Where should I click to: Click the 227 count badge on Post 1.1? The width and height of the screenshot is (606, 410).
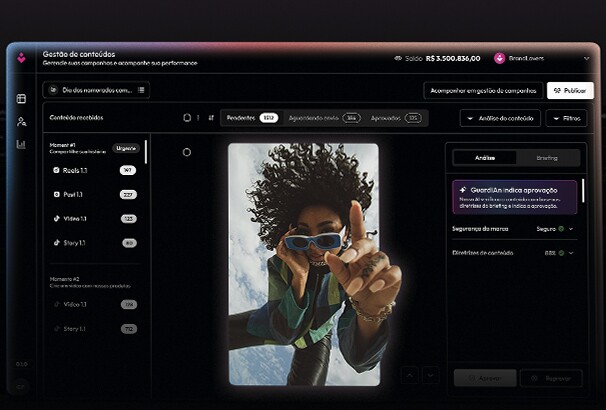pos(128,194)
